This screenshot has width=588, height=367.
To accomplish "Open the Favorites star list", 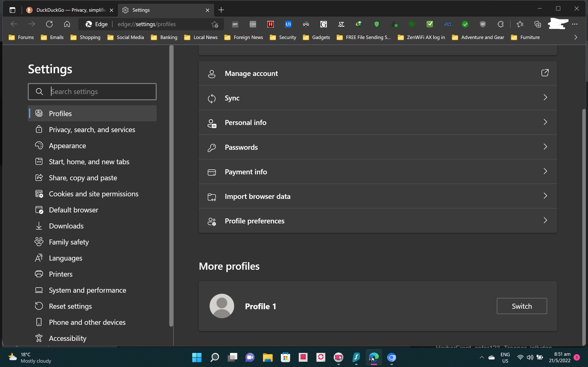I will (x=520, y=24).
